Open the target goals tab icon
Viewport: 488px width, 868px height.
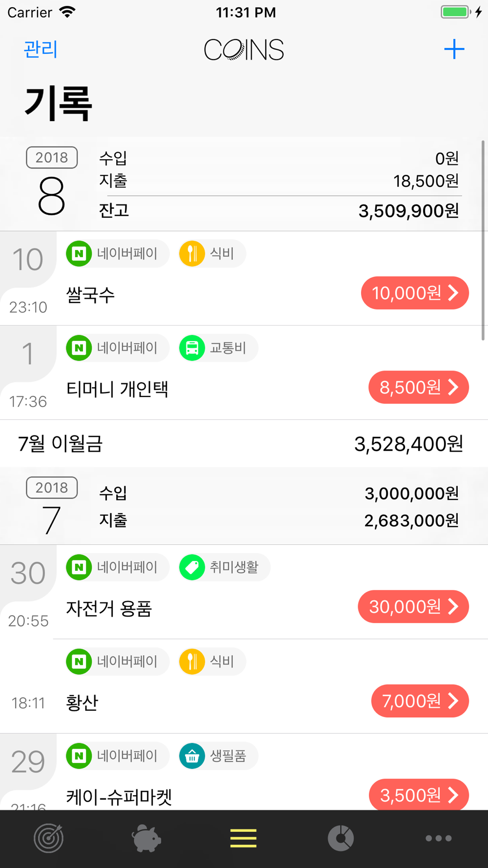point(48,838)
